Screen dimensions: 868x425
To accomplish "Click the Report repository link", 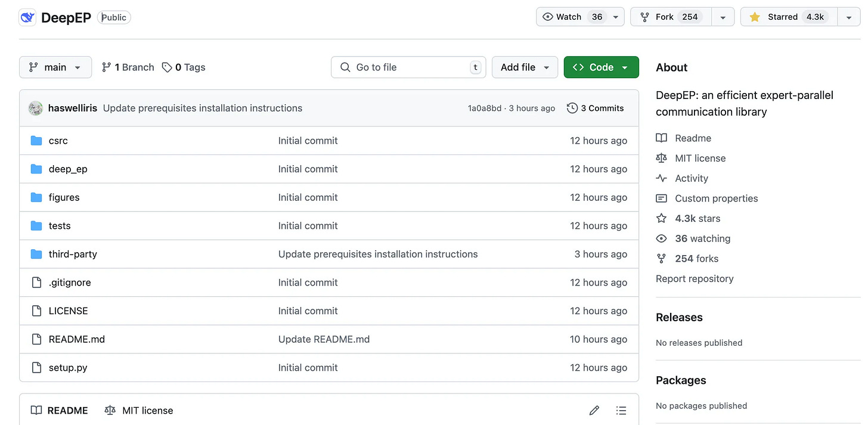I will 695,278.
